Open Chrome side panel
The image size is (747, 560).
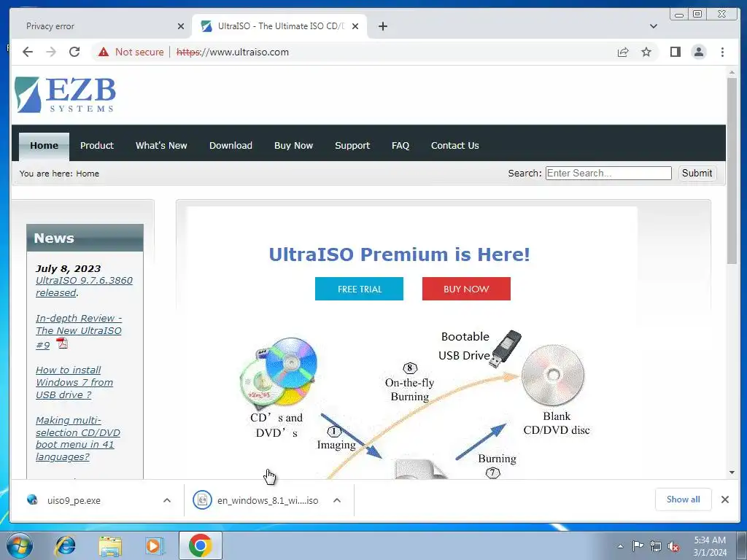pyautogui.click(x=675, y=52)
